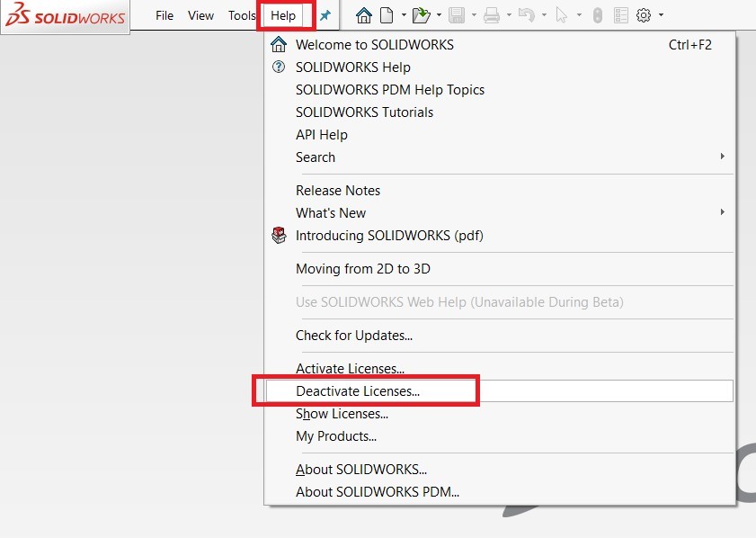
Task: Select SOLIDWORKS PDM Help Topics
Action: pyautogui.click(x=500, y=90)
